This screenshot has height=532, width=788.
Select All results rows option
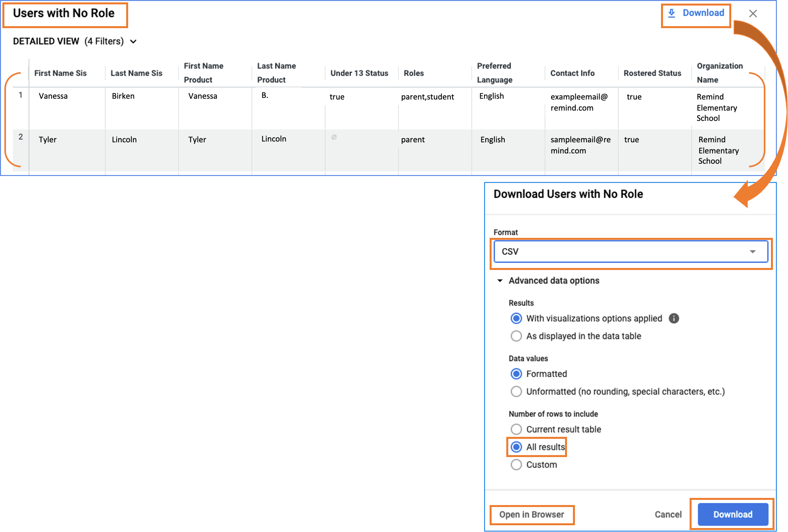[516, 447]
